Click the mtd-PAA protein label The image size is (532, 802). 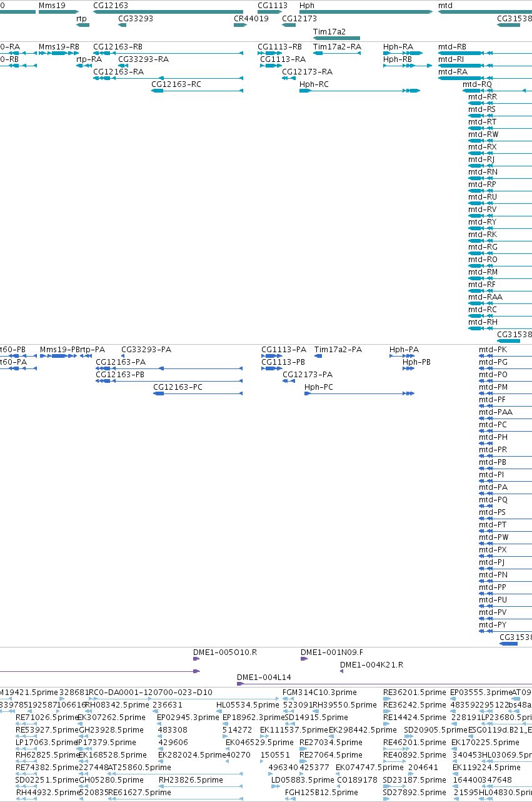496,412
